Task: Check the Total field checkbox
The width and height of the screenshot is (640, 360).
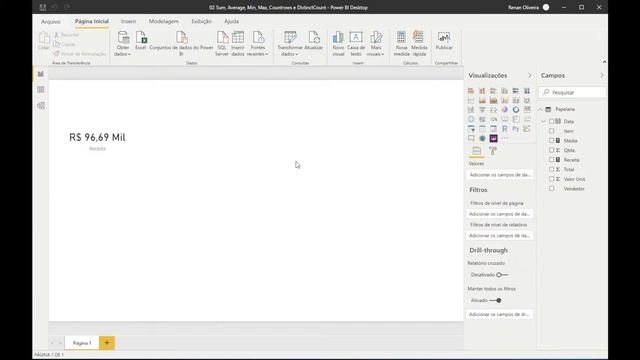Action: [551, 169]
